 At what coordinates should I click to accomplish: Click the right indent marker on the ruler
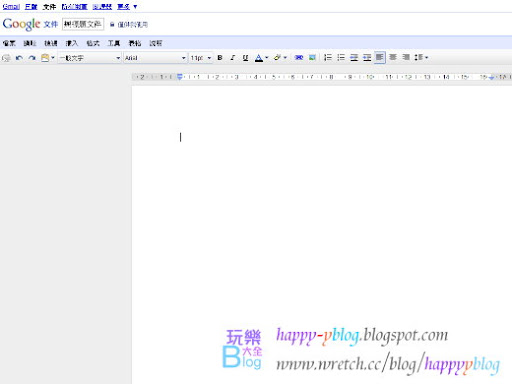click(x=491, y=77)
